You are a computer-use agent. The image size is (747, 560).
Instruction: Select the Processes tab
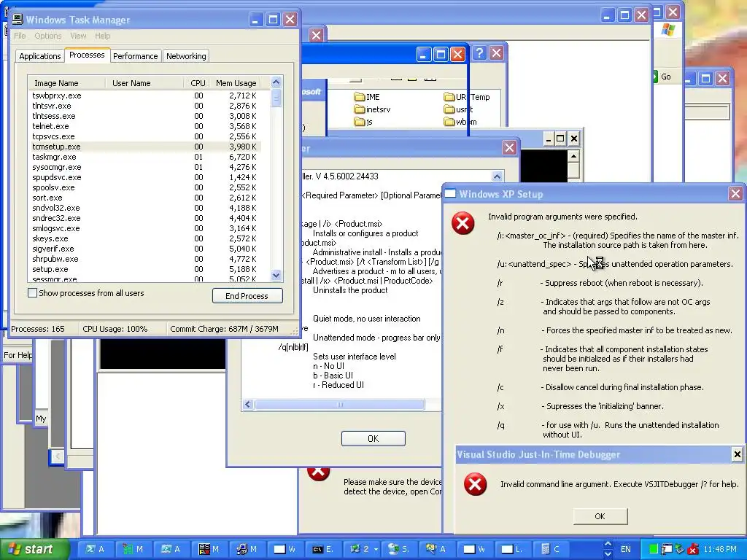87,55
